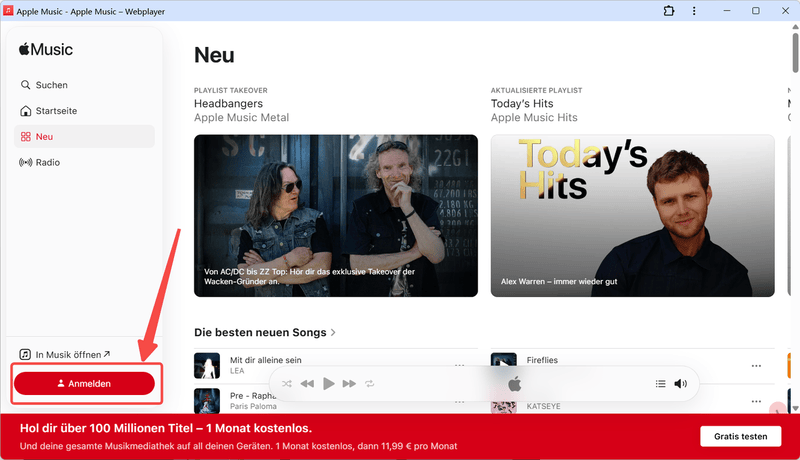800x460 pixels.
Task: Open more options for Fireflies song
Action: pos(756,366)
